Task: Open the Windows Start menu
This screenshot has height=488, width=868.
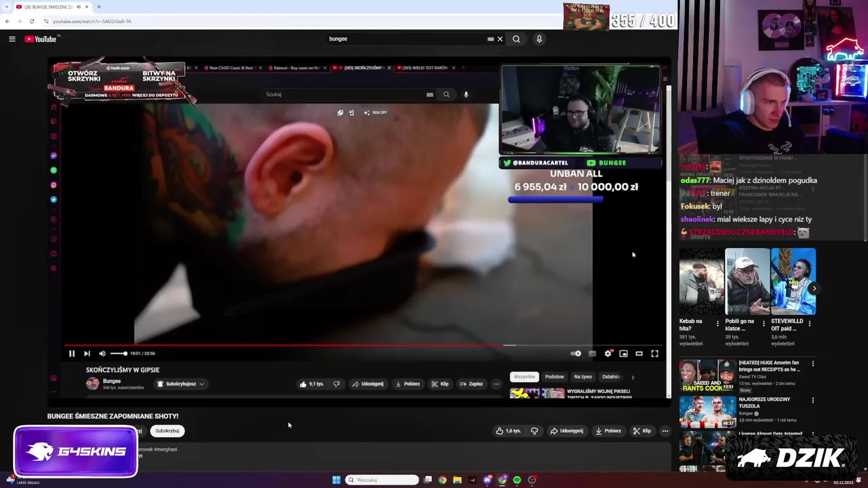Action: click(x=336, y=480)
